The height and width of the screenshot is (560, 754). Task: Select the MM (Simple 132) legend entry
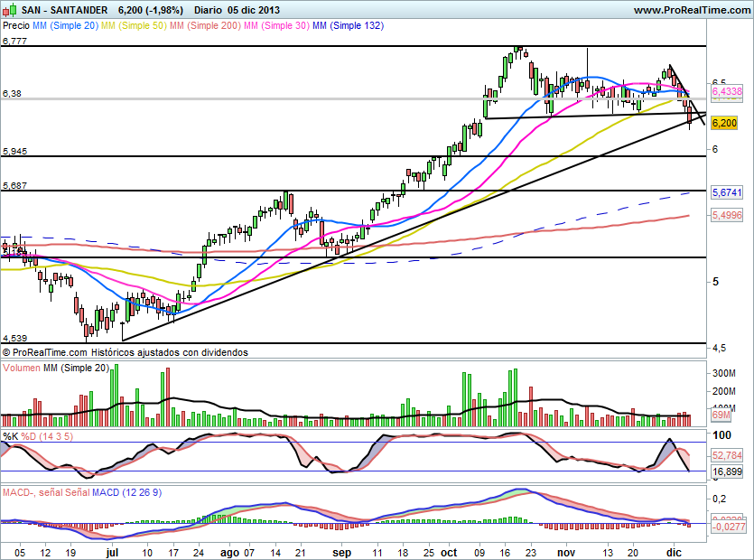[x=349, y=25]
